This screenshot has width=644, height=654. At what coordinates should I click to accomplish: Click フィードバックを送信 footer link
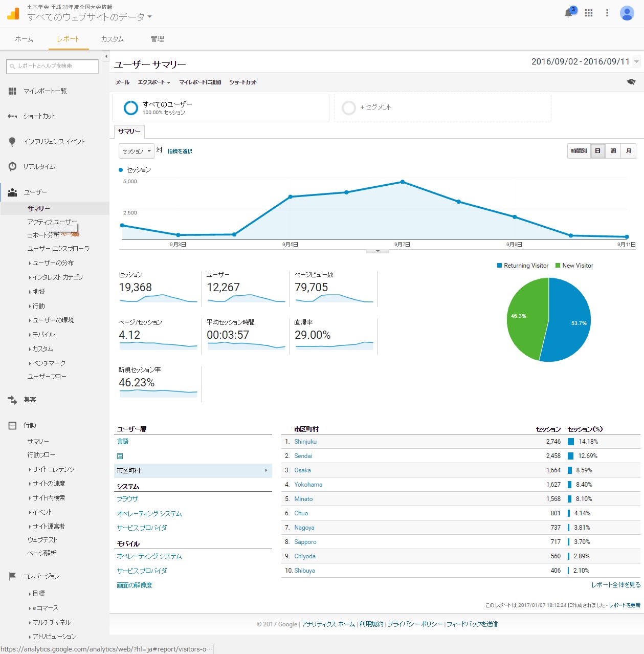pos(472,624)
